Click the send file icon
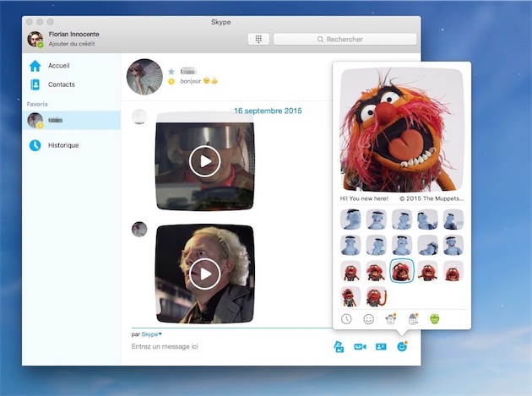 click(x=339, y=346)
